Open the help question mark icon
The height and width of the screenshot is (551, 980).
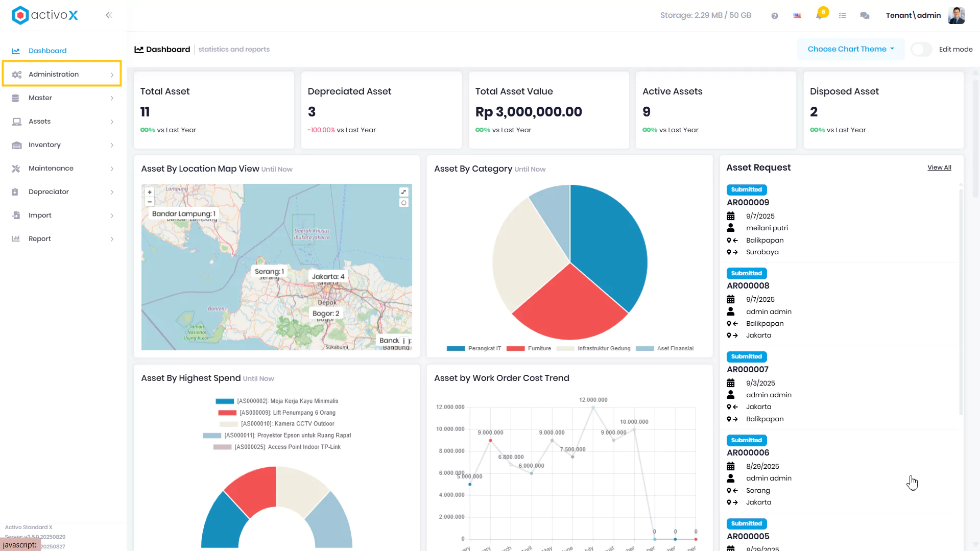click(775, 16)
